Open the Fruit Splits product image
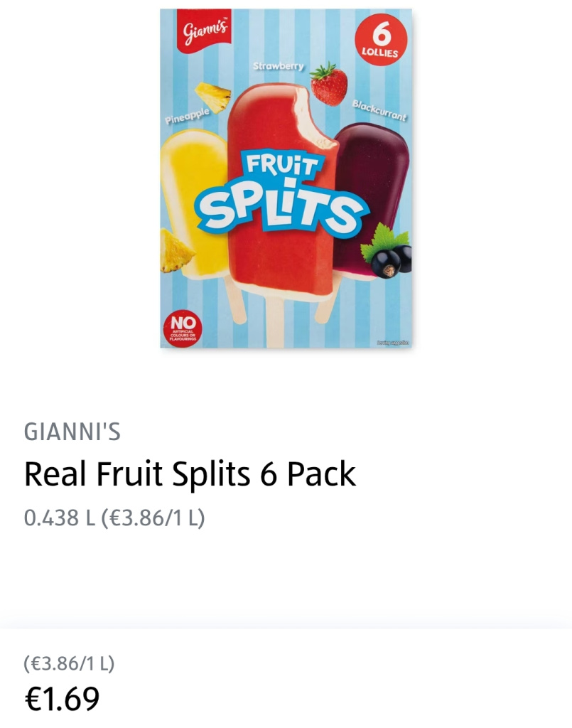 coord(286,178)
